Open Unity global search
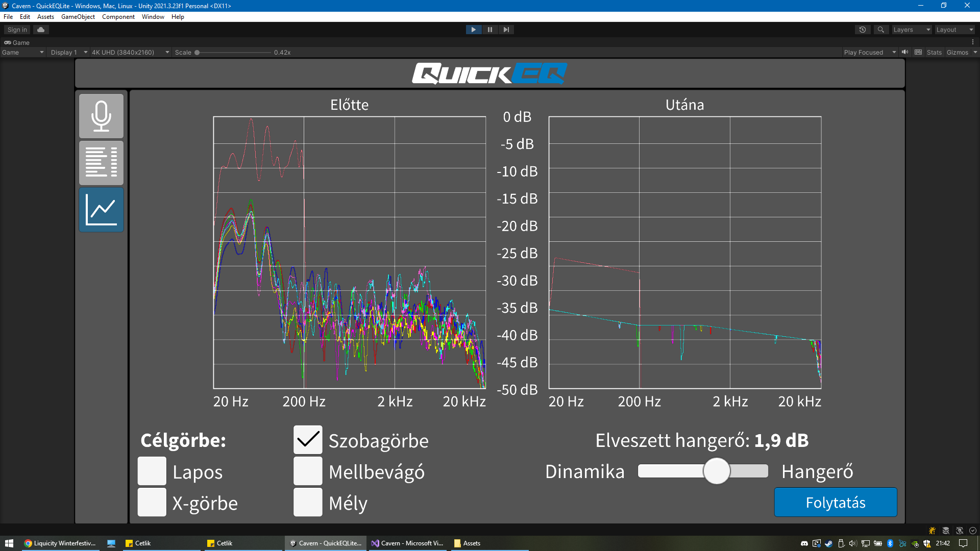 point(881,30)
